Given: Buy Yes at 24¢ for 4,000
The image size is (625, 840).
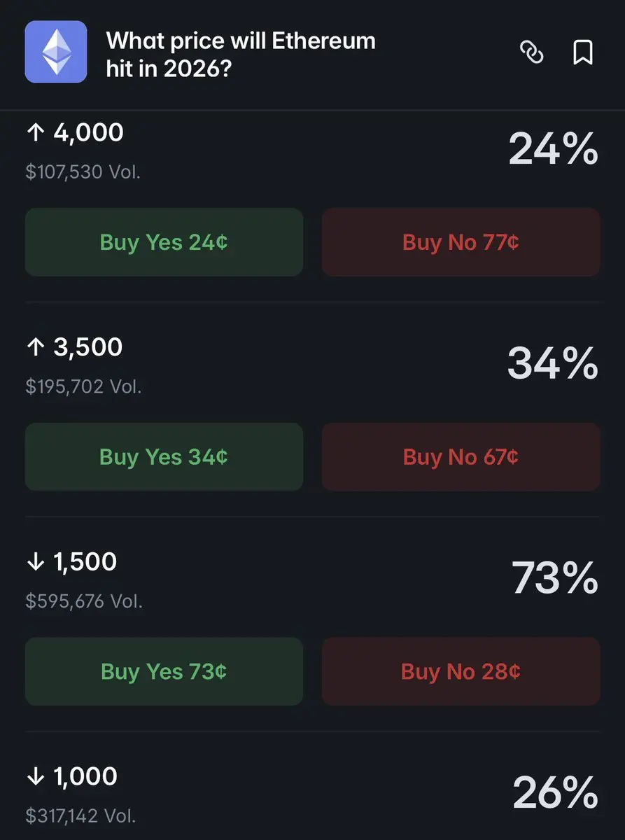Looking at the screenshot, I should 164,242.
